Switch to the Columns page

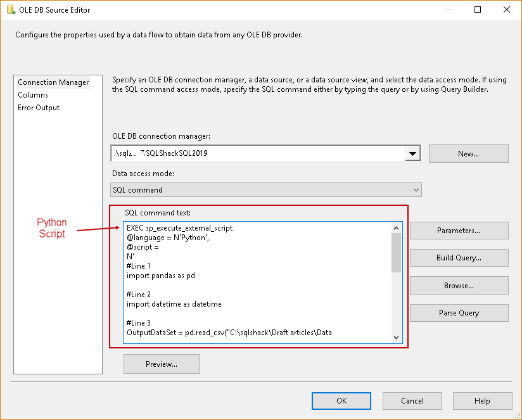point(33,95)
